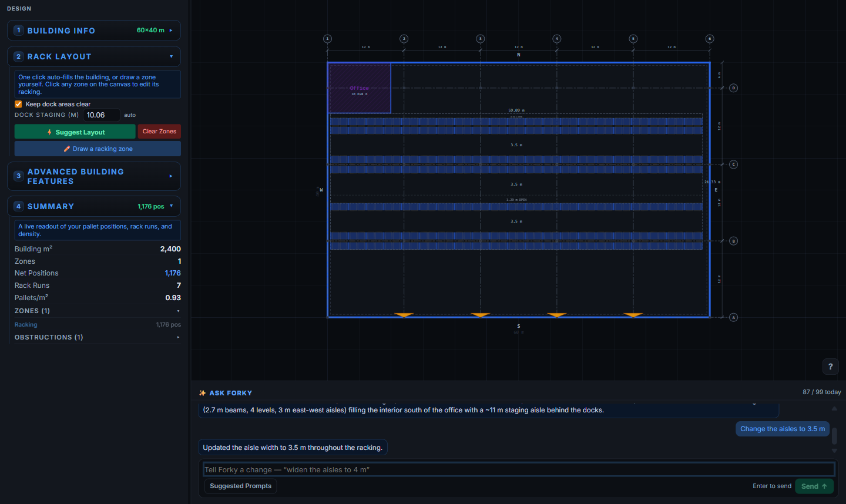Click the first dock door marker
This screenshot has width=846, height=504.
[404, 315]
